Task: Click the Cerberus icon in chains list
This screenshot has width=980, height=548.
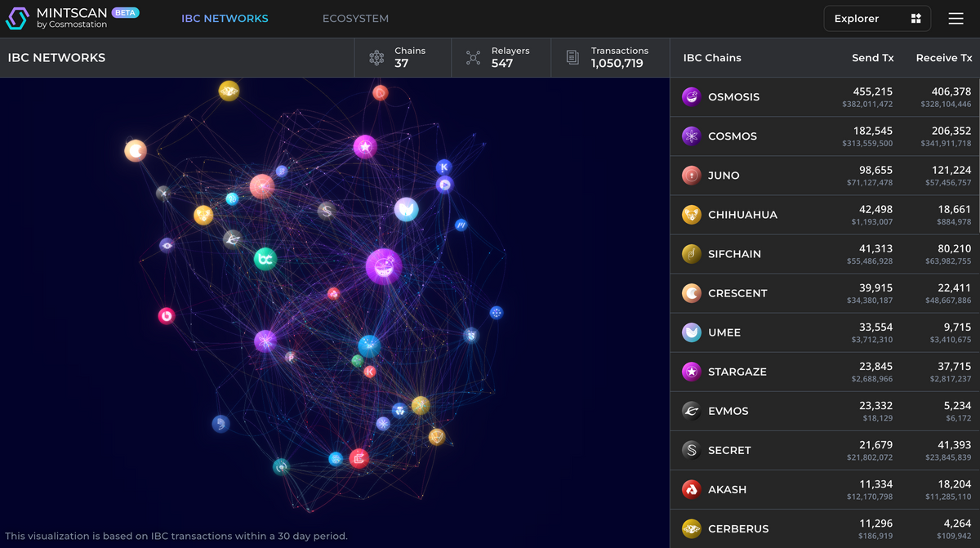Action: click(x=692, y=528)
